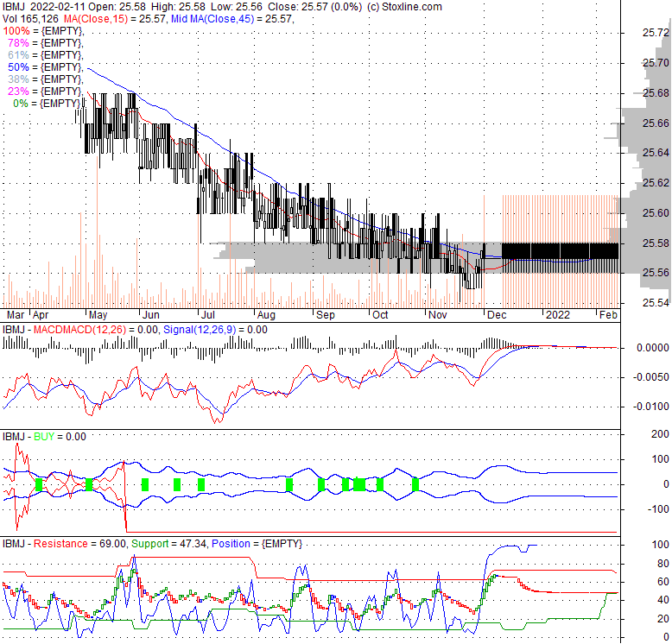Click the '2022' year on time axis
The width and height of the screenshot is (672, 644).
point(558,315)
